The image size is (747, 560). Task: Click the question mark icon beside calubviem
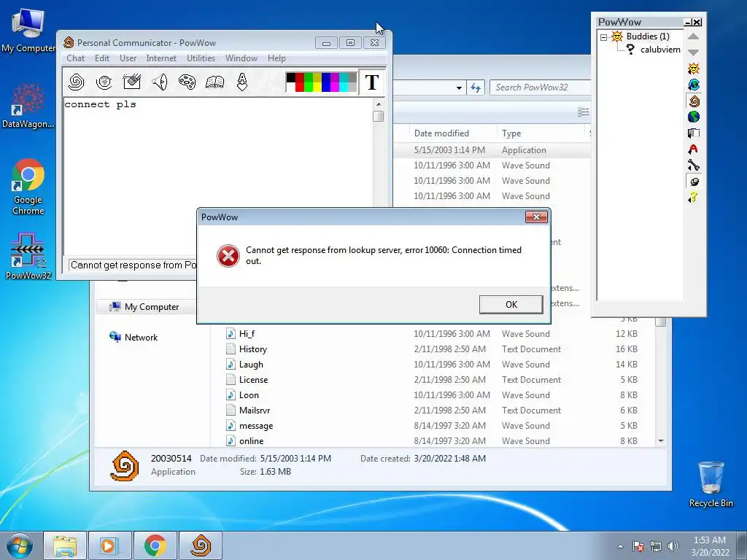pos(630,49)
